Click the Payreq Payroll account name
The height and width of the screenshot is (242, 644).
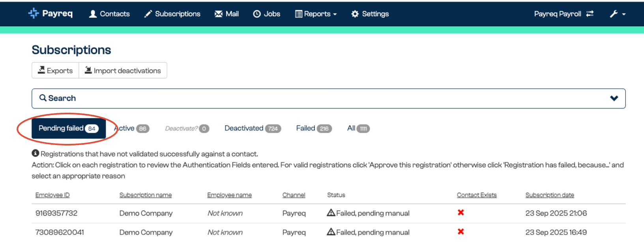point(558,14)
